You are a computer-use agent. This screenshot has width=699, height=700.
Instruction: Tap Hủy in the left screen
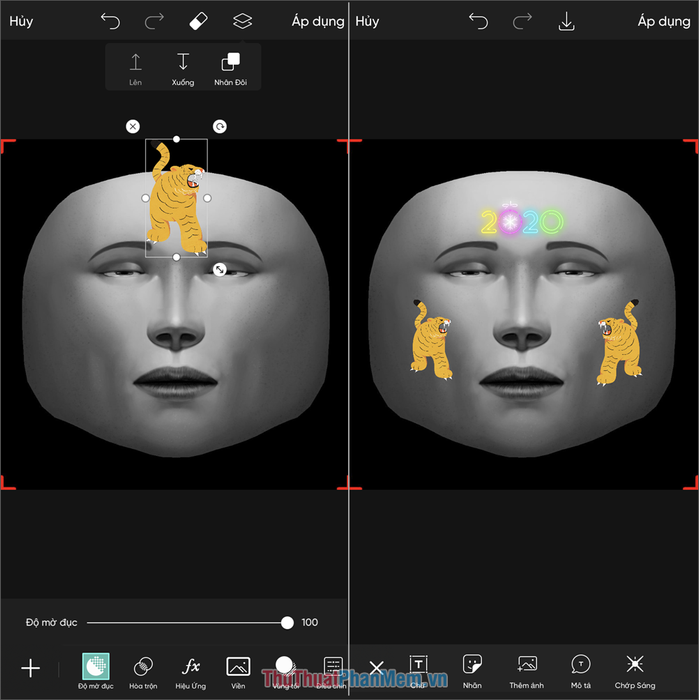click(21, 21)
